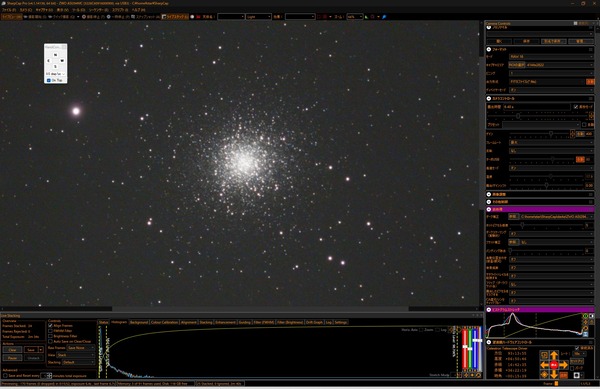The image size is (600, 389).
Task: Click the Pause stacking button
Action: click(12, 358)
